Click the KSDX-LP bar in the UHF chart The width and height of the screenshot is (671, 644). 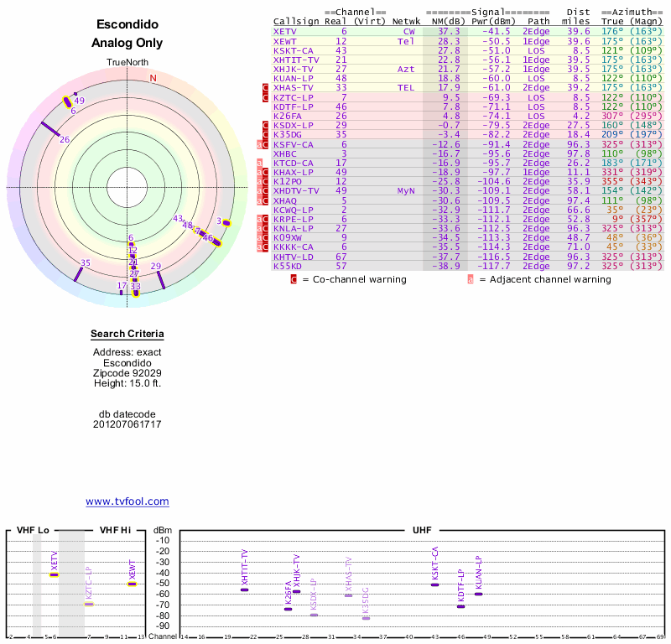click(x=314, y=615)
